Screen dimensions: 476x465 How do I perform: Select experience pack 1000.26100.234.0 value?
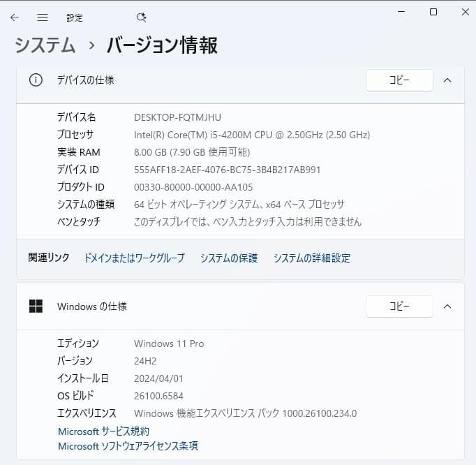(x=245, y=413)
